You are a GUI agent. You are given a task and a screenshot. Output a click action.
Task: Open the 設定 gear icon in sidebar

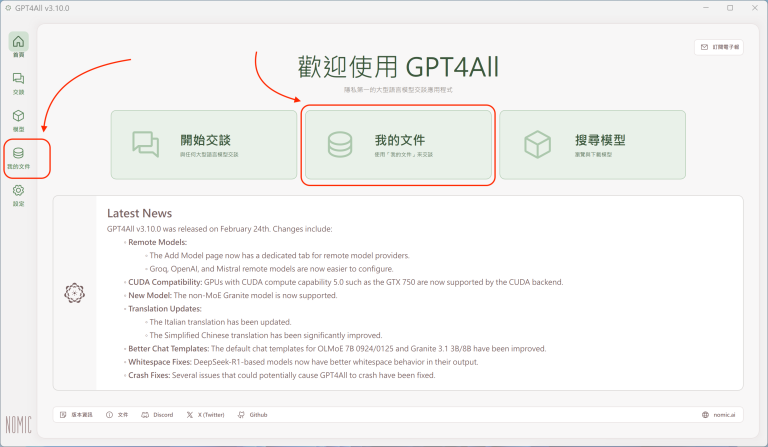(19, 194)
